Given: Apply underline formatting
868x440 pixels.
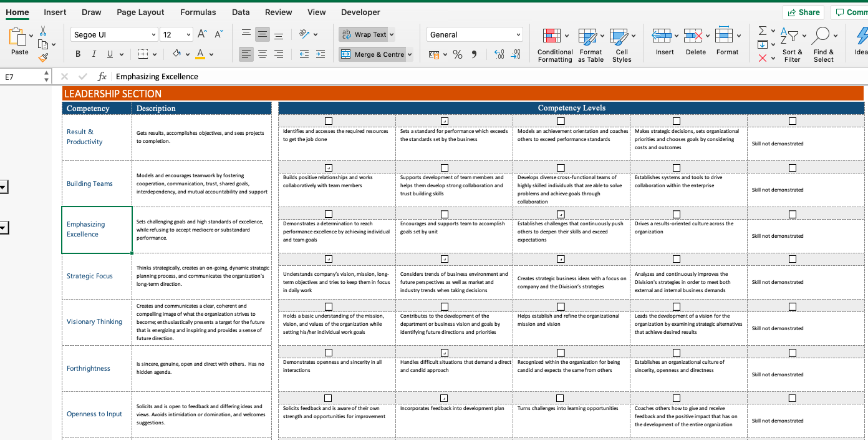Looking at the screenshot, I should [x=110, y=54].
